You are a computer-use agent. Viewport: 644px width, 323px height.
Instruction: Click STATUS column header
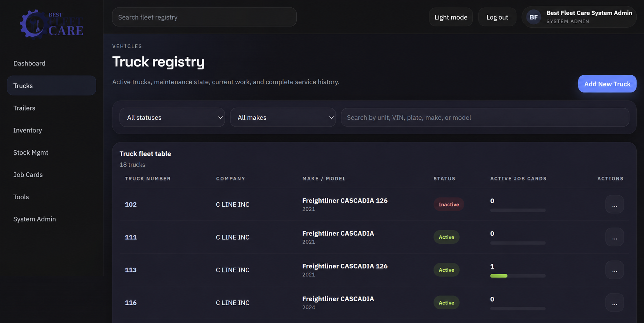coord(444,179)
